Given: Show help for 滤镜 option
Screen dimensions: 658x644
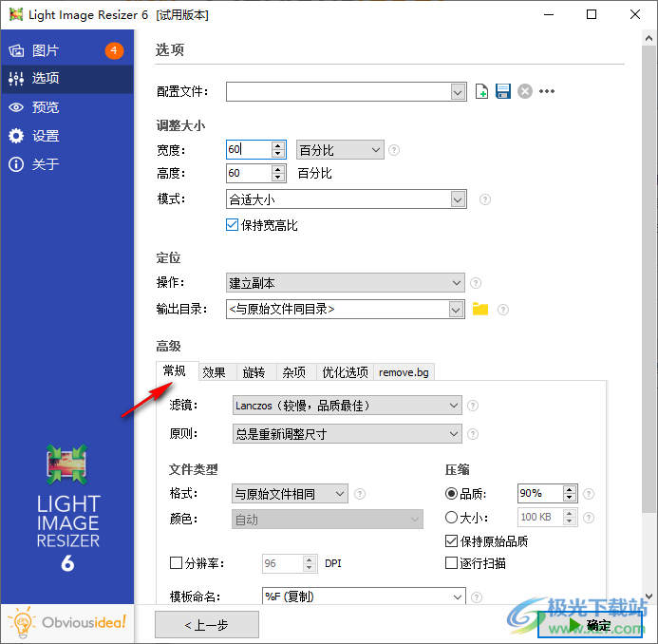Looking at the screenshot, I should (473, 406).
